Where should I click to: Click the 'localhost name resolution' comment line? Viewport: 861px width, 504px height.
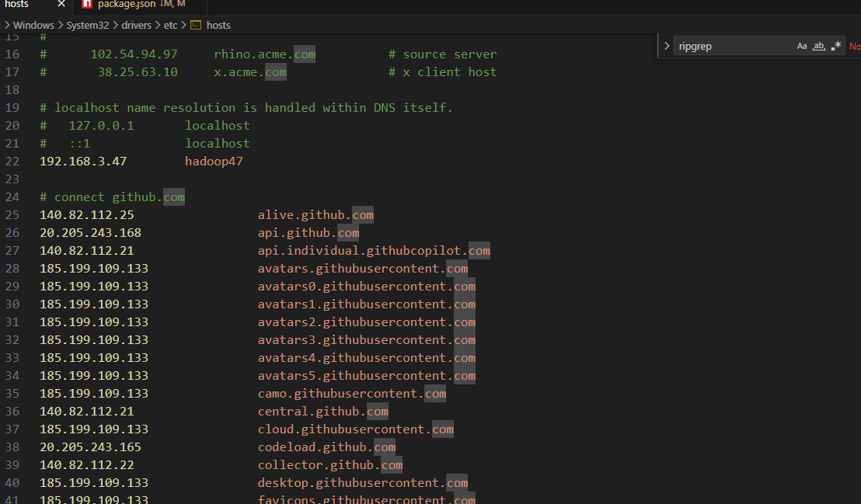point(246,108)
